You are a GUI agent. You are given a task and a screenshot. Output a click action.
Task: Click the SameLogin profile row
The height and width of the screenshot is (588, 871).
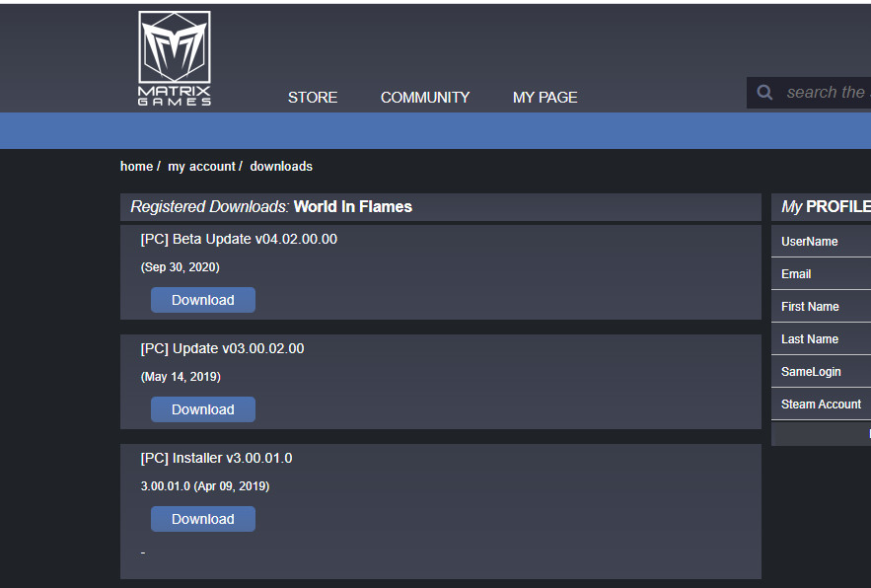point(821,371)
